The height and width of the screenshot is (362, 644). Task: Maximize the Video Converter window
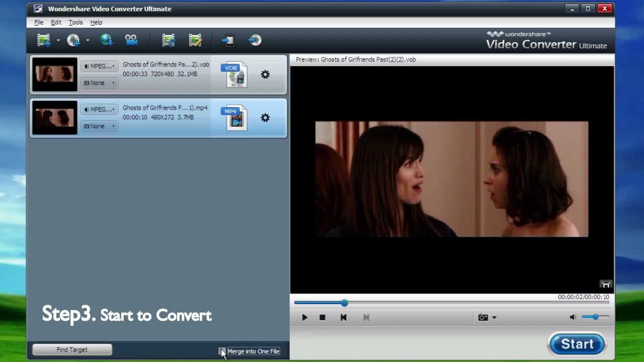588,9
